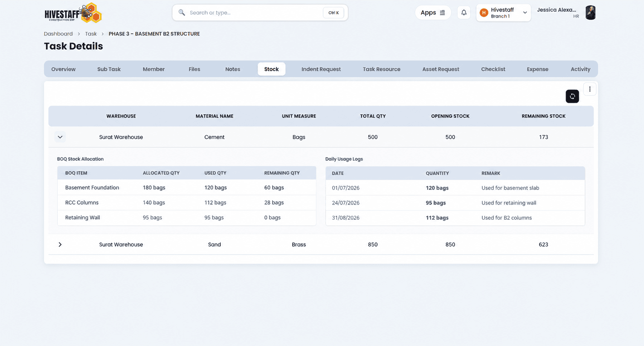Select the Stock tab
The width and height of the screenshot is (644, 346).
272,69
